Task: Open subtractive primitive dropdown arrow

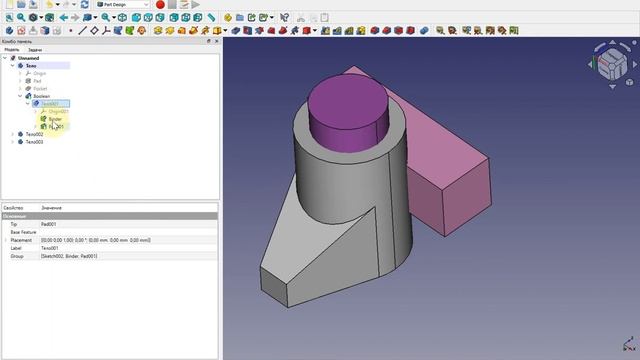Action: pos(315,31)
